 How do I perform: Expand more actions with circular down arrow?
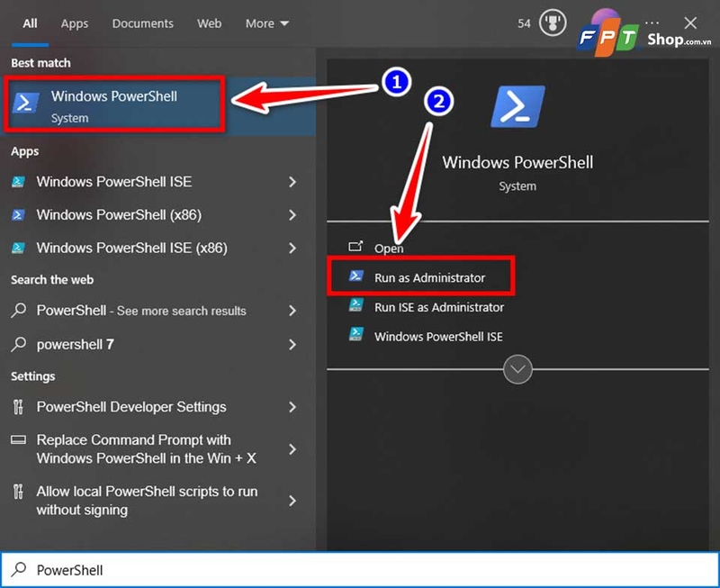(517, 369)
